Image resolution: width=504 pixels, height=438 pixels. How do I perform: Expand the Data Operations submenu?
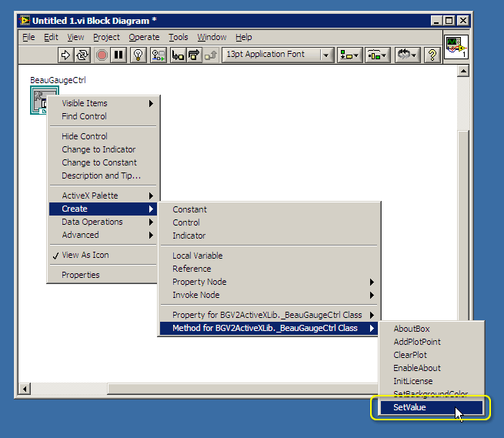tap(103, 222)
